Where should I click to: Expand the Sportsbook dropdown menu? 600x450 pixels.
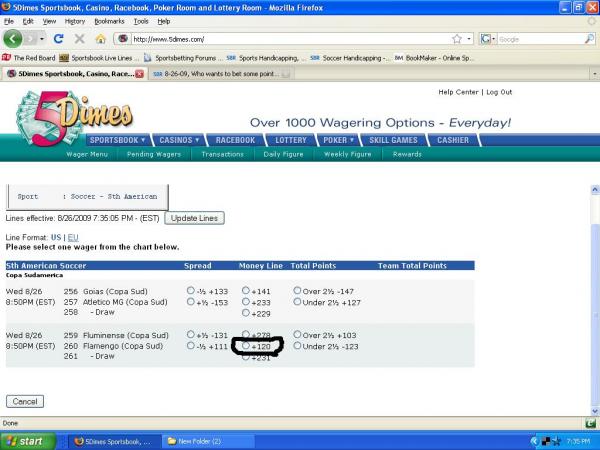click(118, 140)
